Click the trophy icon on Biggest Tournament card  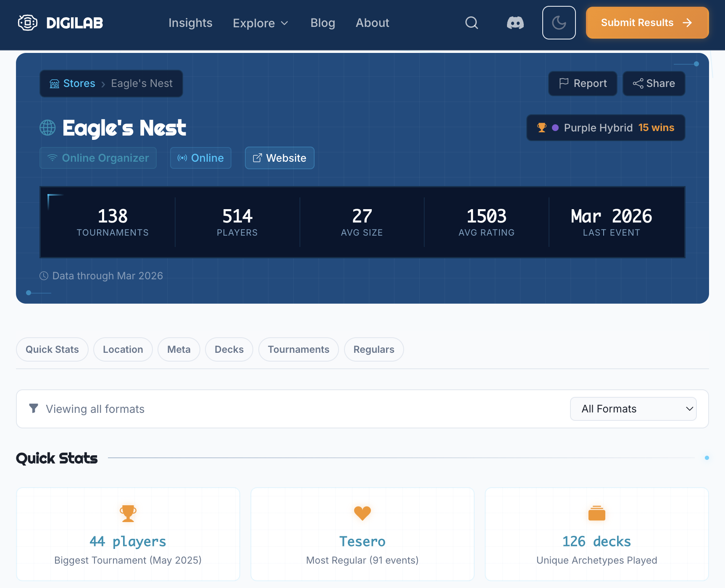click(x=128, y=513)
